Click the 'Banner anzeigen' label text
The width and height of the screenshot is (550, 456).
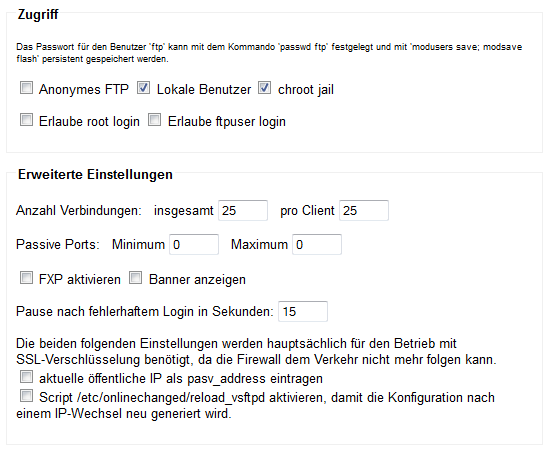(x=197, y=280)
